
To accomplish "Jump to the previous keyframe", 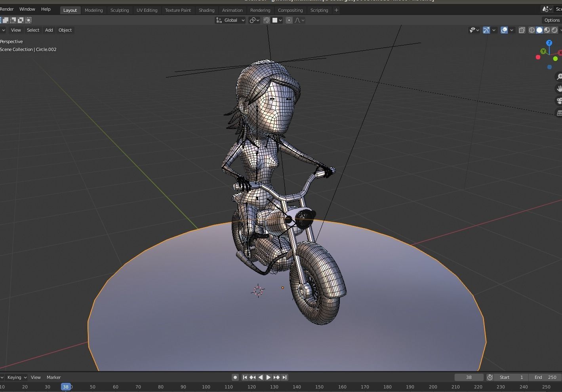I will pyautogui.click(x=253, y=377).
